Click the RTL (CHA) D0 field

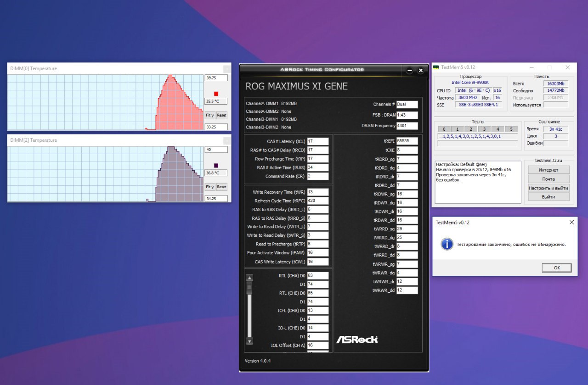(x=318, y=275)
